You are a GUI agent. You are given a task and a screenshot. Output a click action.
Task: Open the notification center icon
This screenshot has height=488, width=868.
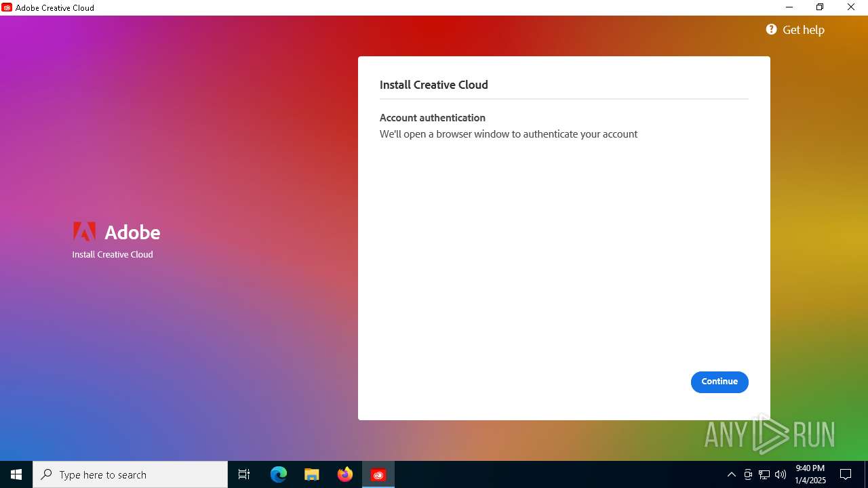coord(846,474)
